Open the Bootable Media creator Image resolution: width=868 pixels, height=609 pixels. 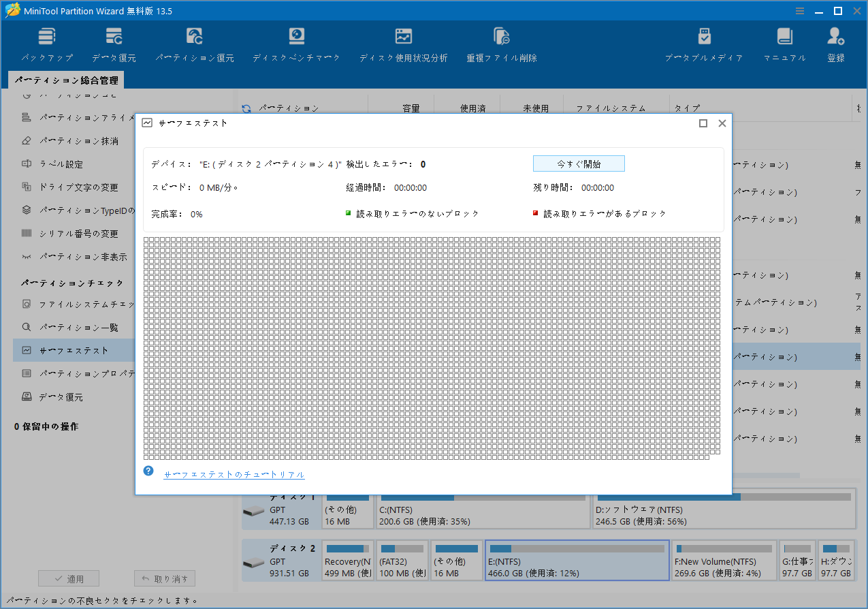[704, 42]
